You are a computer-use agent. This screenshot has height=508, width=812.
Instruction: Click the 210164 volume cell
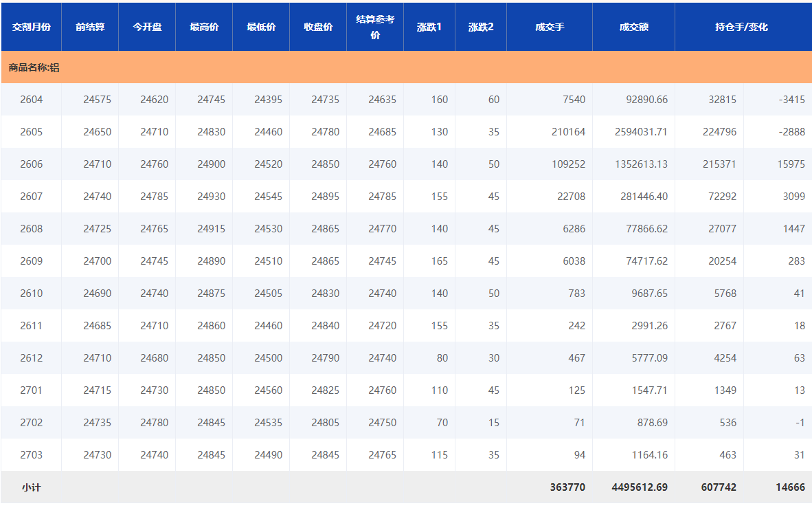tap(568, 132)
